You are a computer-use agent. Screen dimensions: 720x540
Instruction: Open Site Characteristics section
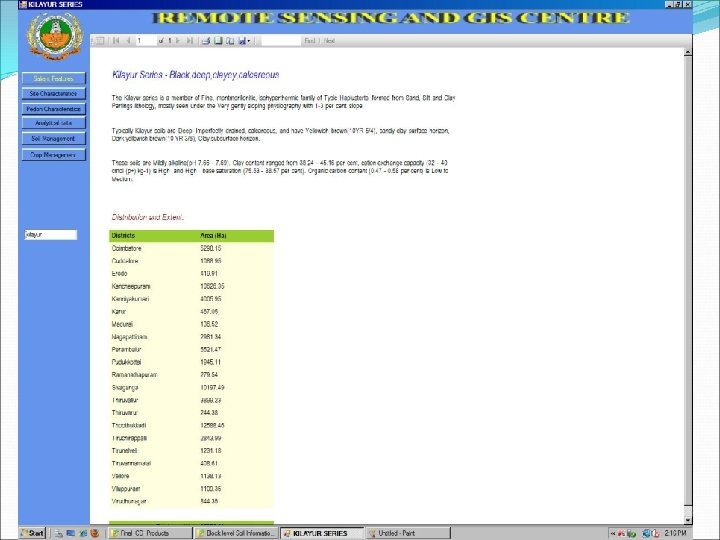[53, 94]
